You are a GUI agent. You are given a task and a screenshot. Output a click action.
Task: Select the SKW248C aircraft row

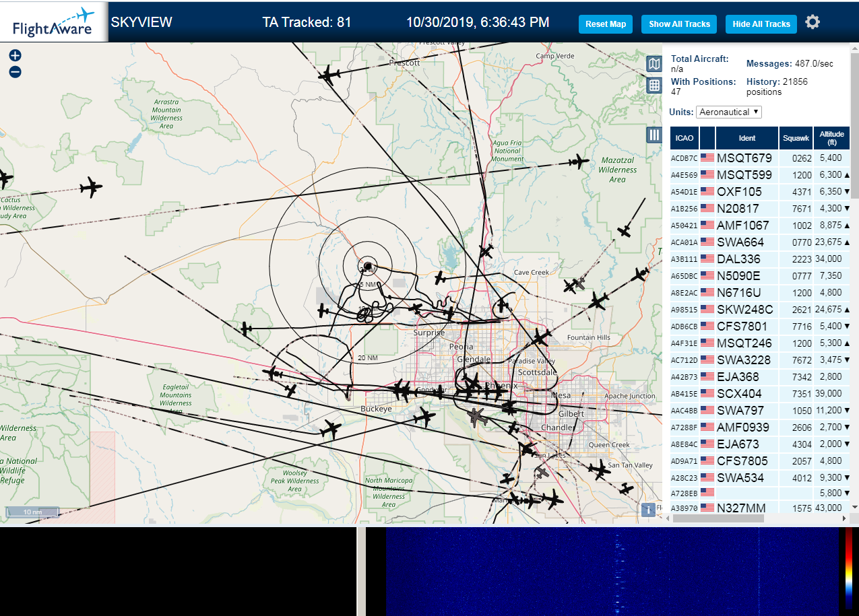(760, 309)
